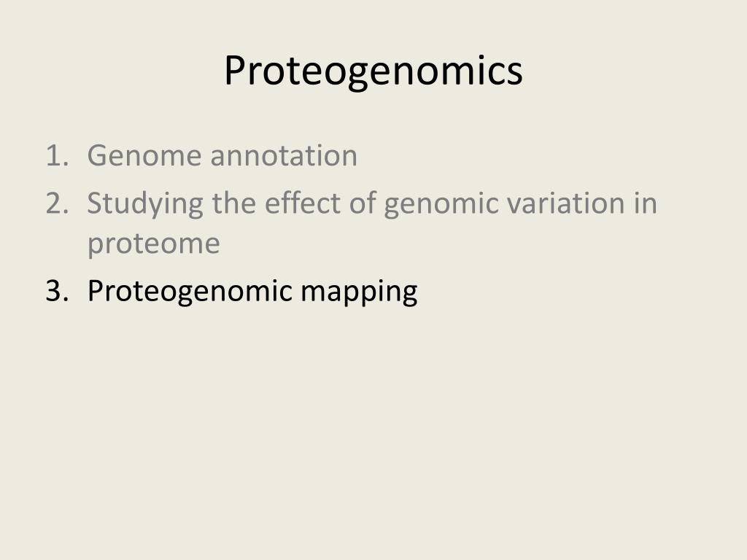747x560 pixels.
Task: Click the list number 2.
Action: (57, 203)
